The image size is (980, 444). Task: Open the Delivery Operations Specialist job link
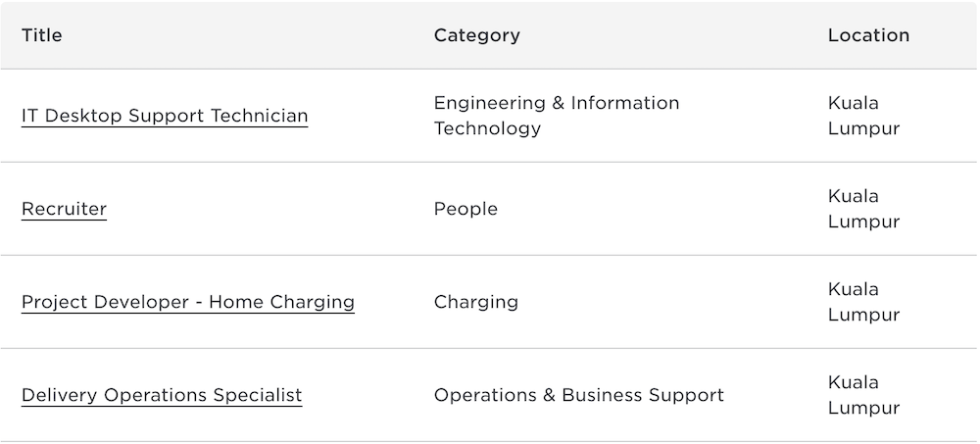162,395
